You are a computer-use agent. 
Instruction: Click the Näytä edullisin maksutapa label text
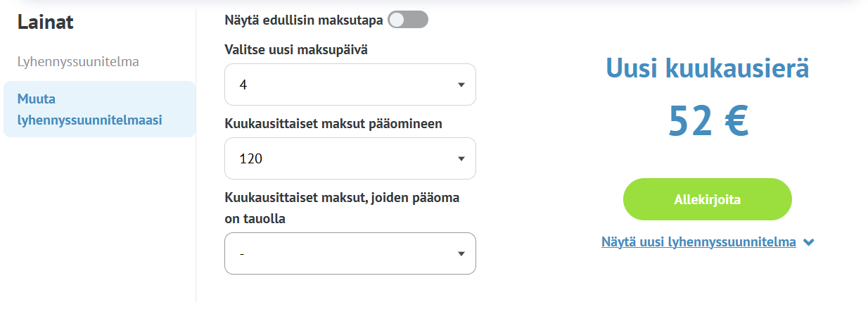pos(303,20)
